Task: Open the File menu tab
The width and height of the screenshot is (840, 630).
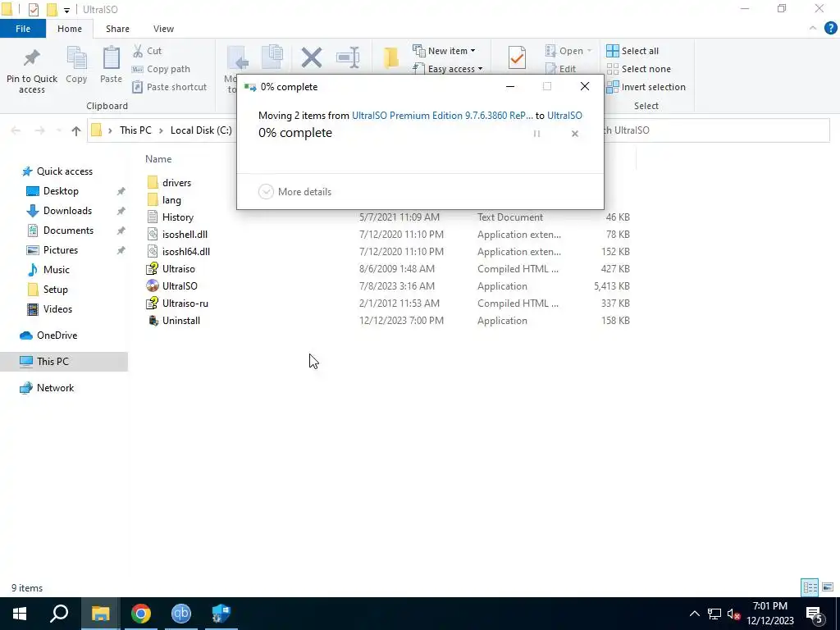Action: click(23, 29)
